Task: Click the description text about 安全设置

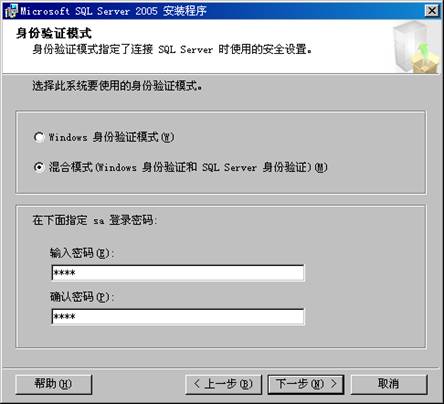Action: click(x=172, y=49)
